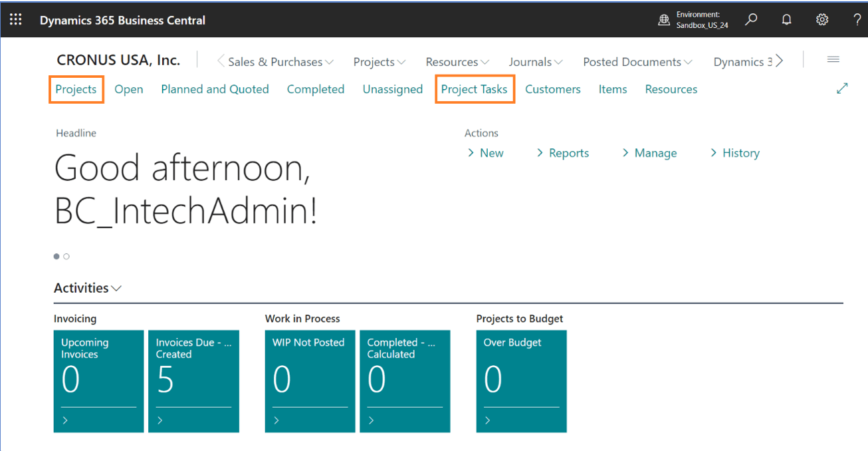
Task: Open the highlighted Projects link
Action: click(76, 89)
